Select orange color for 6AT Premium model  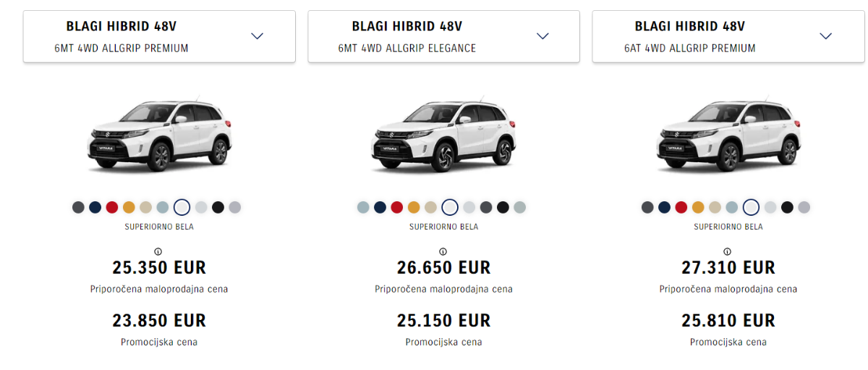[698, 208]
